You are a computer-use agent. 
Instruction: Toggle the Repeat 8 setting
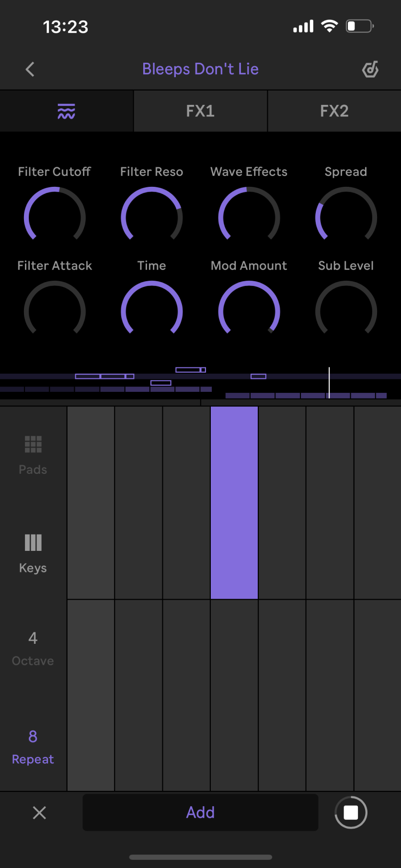click(x=33, y=746)
